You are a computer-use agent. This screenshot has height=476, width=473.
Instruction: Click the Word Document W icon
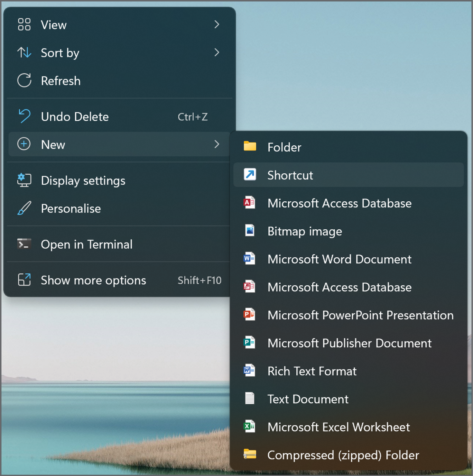pyautogui.click(x=249, y=258)
